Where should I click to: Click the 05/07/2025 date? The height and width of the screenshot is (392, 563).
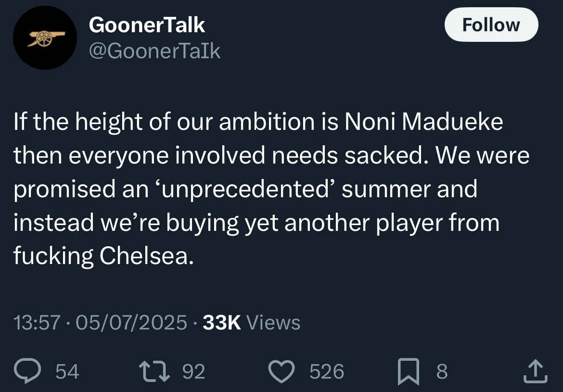click(x=131, y=322)
